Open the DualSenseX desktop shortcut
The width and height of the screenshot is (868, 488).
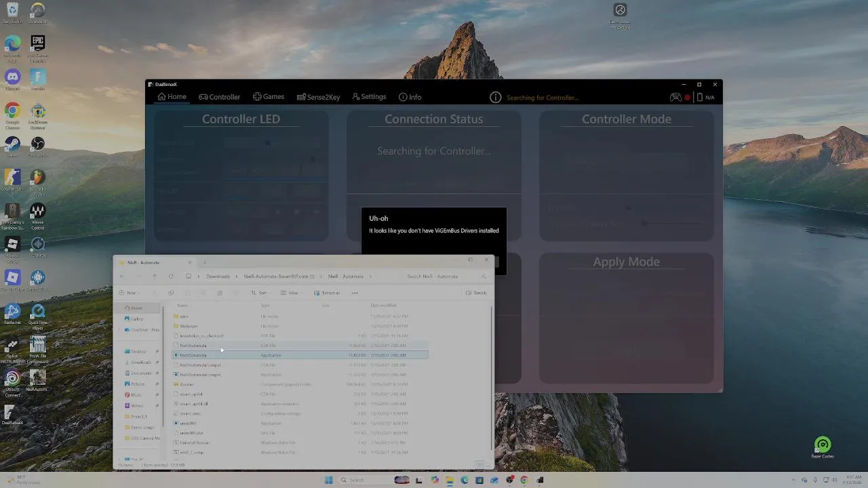12,415
